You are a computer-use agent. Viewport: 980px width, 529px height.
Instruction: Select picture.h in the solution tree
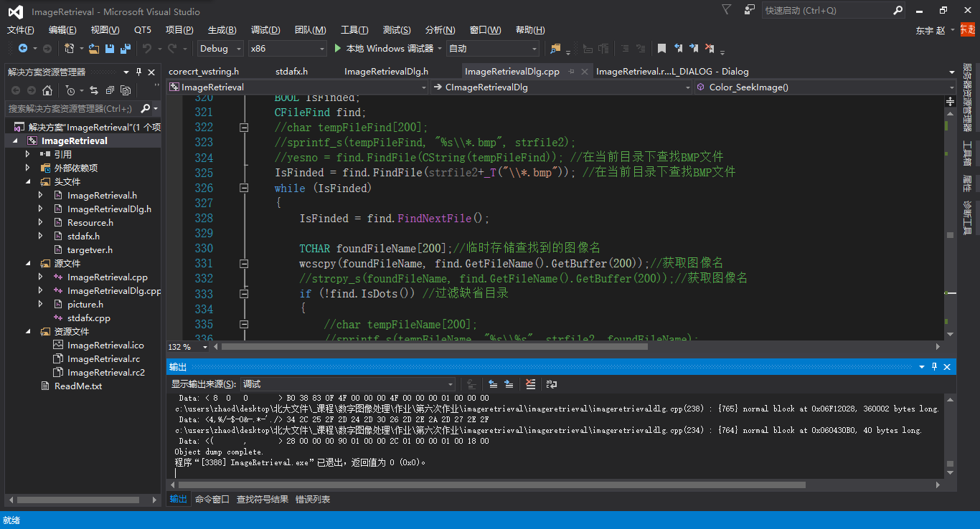click(x=85, y=304)
